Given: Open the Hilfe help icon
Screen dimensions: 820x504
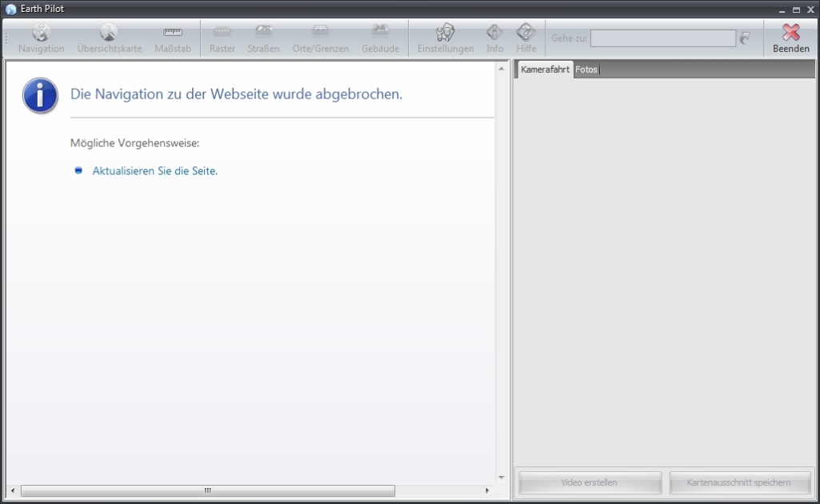Looking at the screenshot, I should (526, 38).
